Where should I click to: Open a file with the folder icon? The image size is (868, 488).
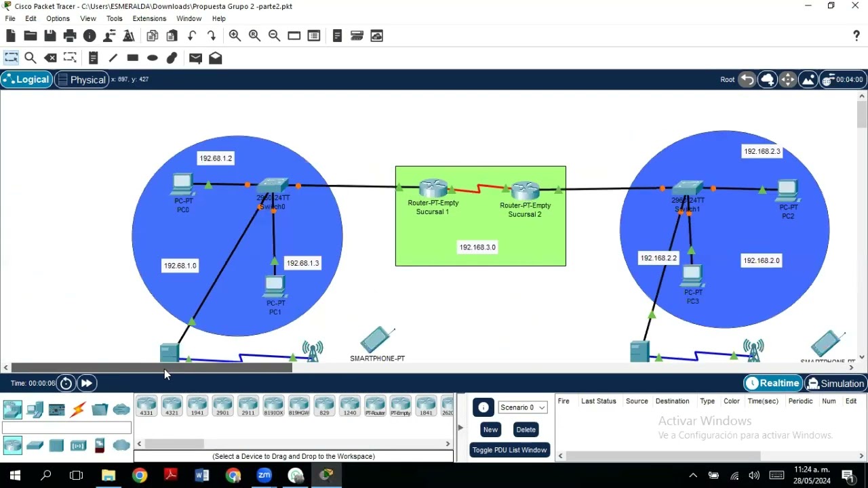coord(31,36)
